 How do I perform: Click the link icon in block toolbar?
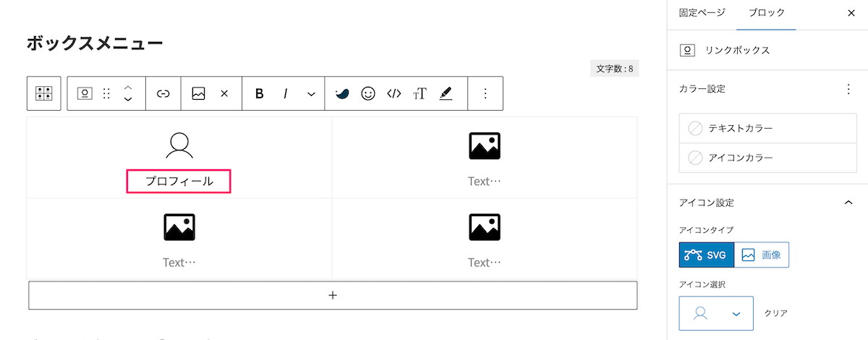[163, 93]
